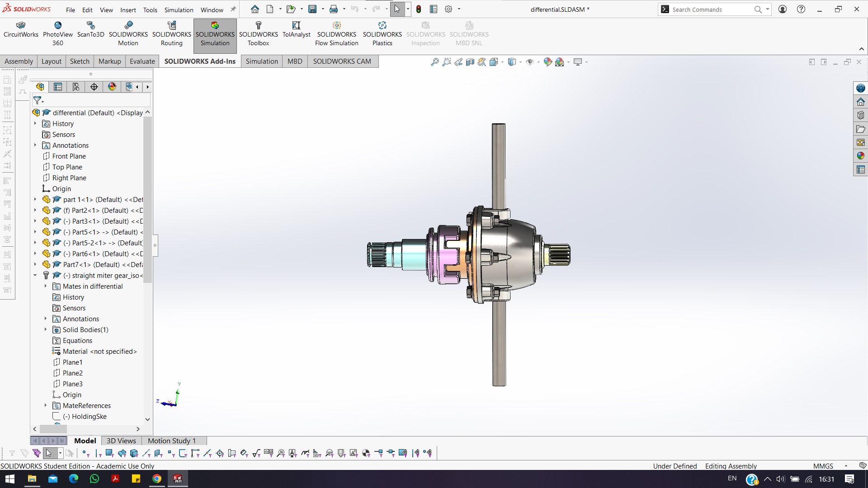Select Material <not specified> item

pyautogui.click(x=94, y=352)
